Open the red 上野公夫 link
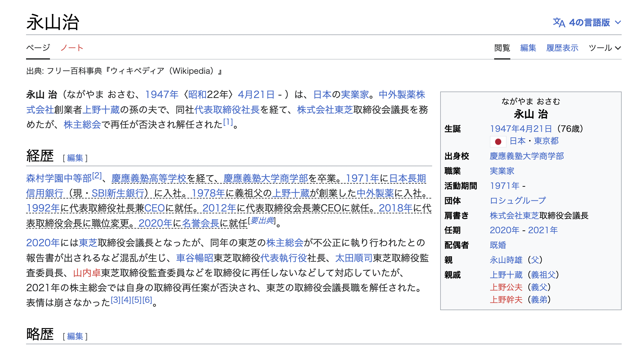The height and width of the screenshot is (348, 644). [x=506, y=287]
